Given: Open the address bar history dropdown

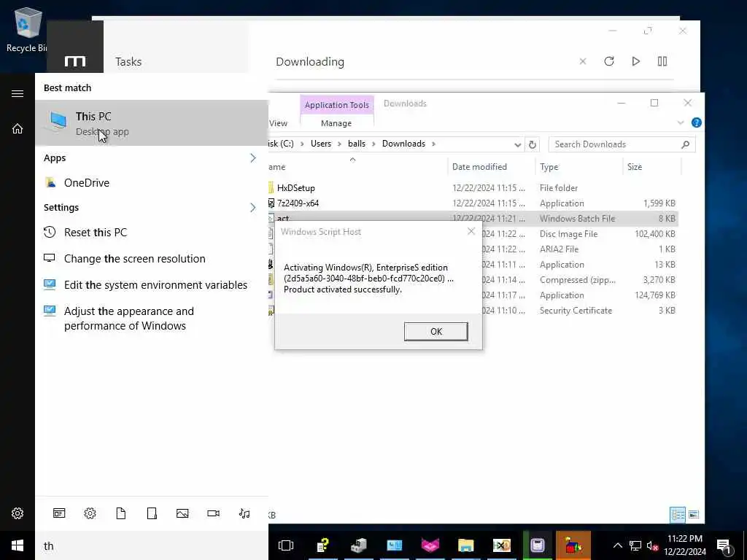Looking at the screenshot, I should coord(517,145).
